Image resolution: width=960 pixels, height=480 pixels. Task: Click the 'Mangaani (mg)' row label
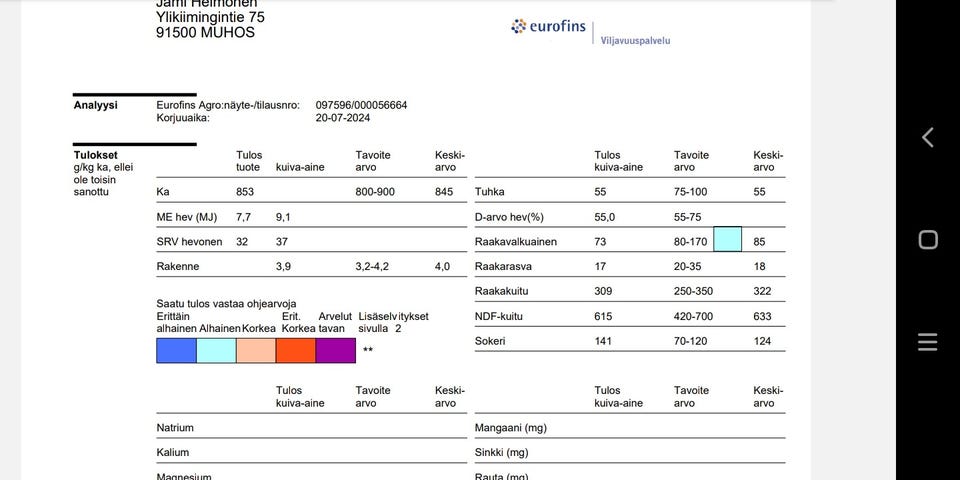click(x=511, y=429)
